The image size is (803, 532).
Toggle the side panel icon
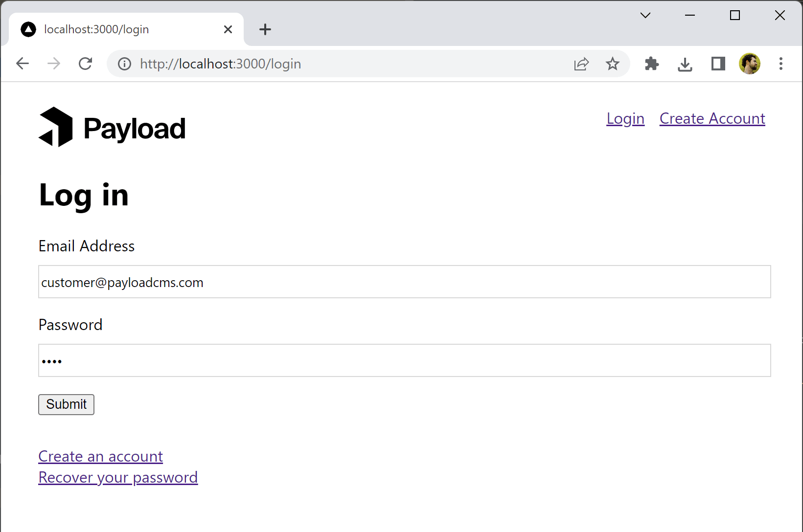pos(718,64)
